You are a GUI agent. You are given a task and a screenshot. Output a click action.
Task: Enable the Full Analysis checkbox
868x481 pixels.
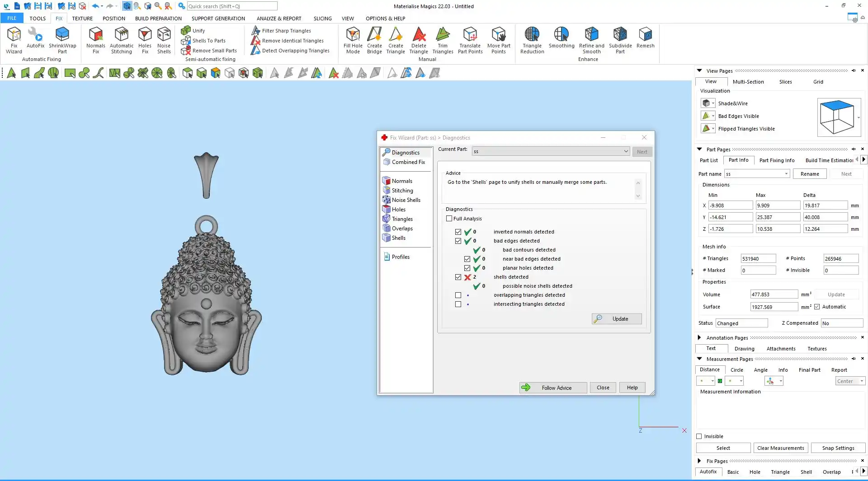tap(449, 219)
